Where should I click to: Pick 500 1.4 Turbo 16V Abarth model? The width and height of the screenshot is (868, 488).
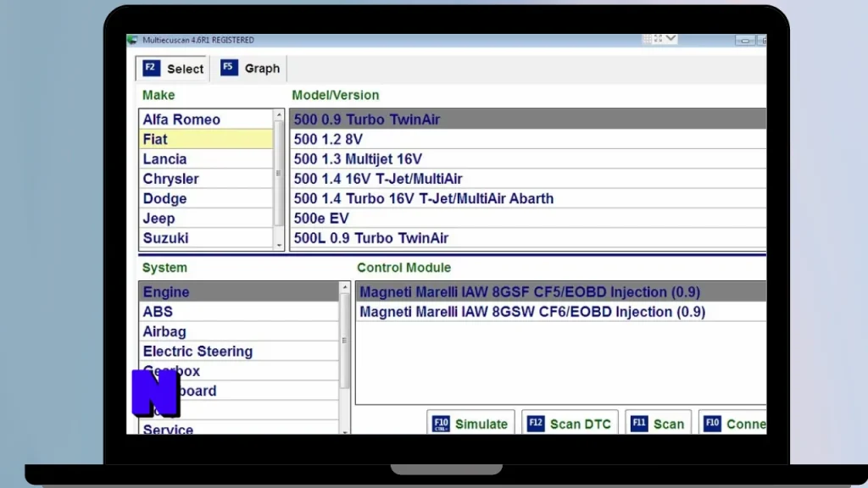528,198
